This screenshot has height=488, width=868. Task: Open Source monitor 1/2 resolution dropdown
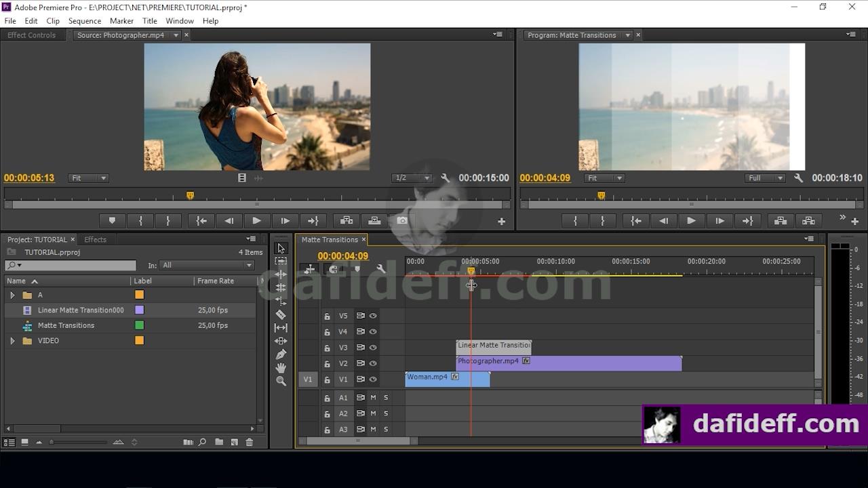(412, 178)
